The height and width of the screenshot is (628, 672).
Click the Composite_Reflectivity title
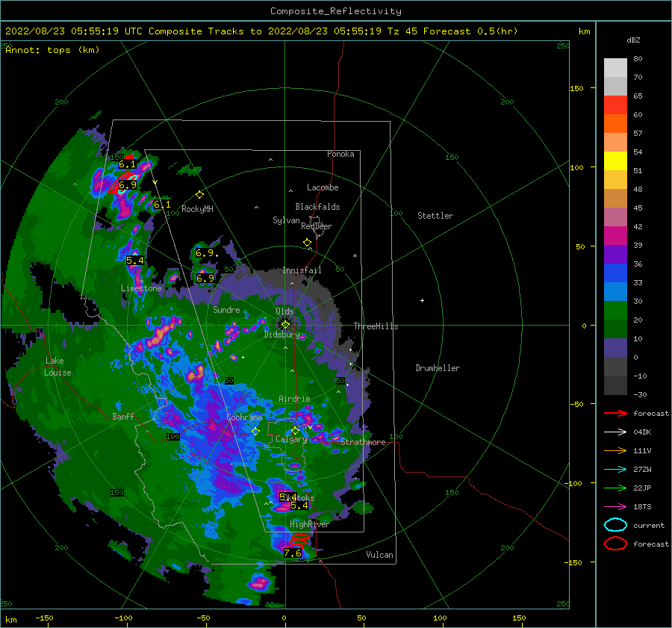pos(336,11)
